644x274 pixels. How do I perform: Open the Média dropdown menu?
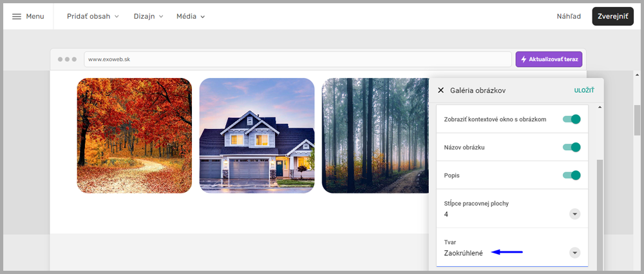(191, 16)
